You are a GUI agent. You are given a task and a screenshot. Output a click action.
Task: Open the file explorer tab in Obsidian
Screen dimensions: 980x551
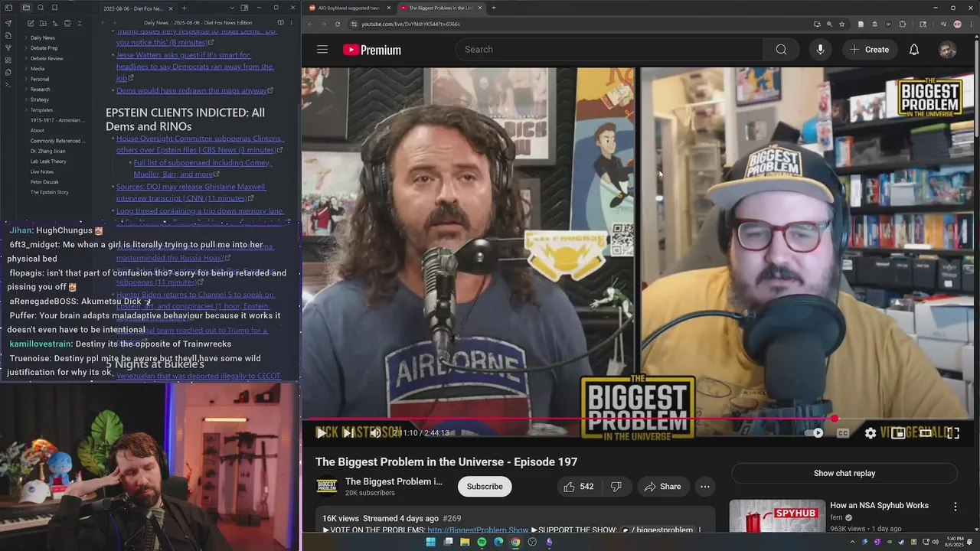(26, 8)
